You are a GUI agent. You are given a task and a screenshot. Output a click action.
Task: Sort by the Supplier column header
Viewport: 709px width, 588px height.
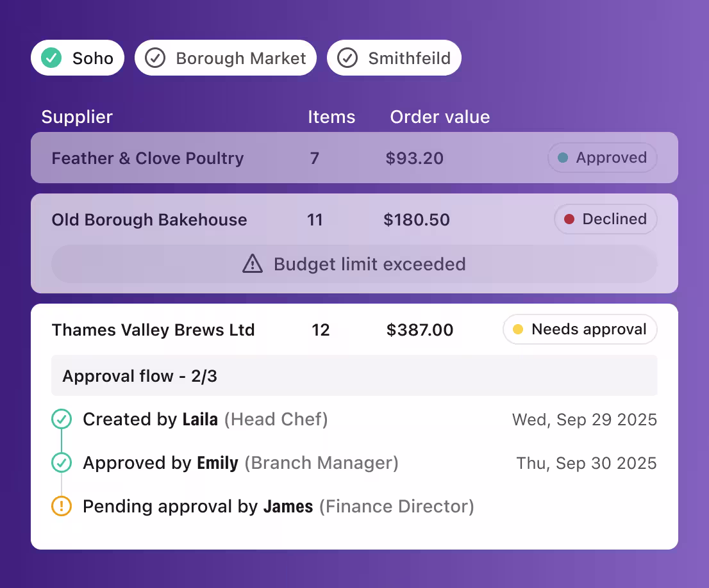(x=77, y=117)
